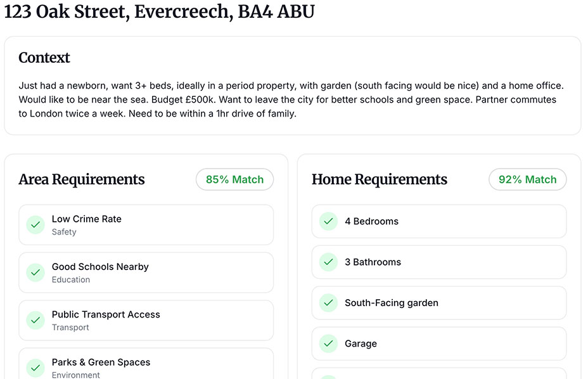
Task: Click the check icon next to Good Schools Nearby
Action: click(35, 273)
